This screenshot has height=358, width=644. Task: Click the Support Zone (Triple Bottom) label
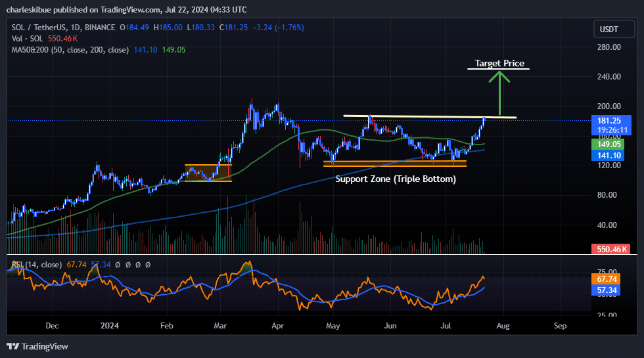(396, 179)
